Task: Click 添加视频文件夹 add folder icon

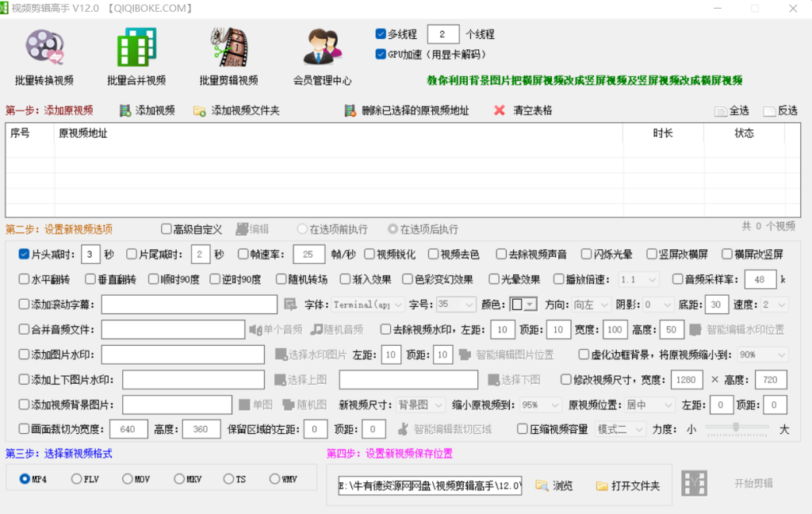Action: point(200,111)
